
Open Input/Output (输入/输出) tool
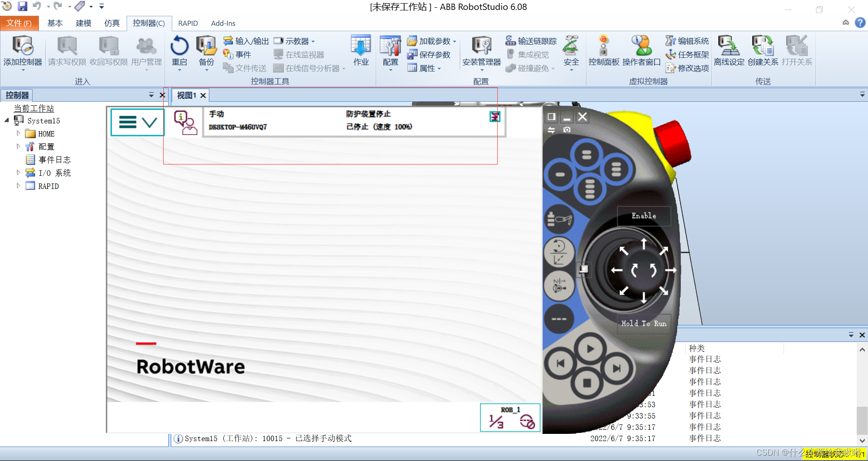(x=246, y=41)
